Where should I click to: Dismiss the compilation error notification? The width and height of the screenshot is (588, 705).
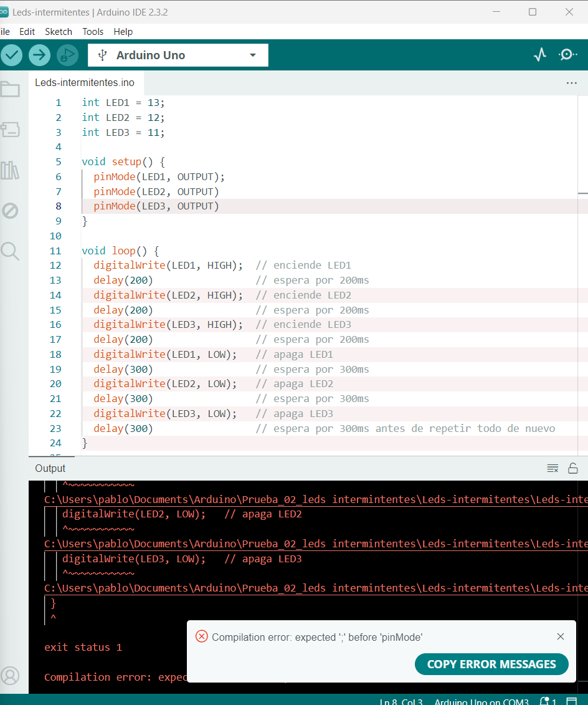click(x=560, y=636)
